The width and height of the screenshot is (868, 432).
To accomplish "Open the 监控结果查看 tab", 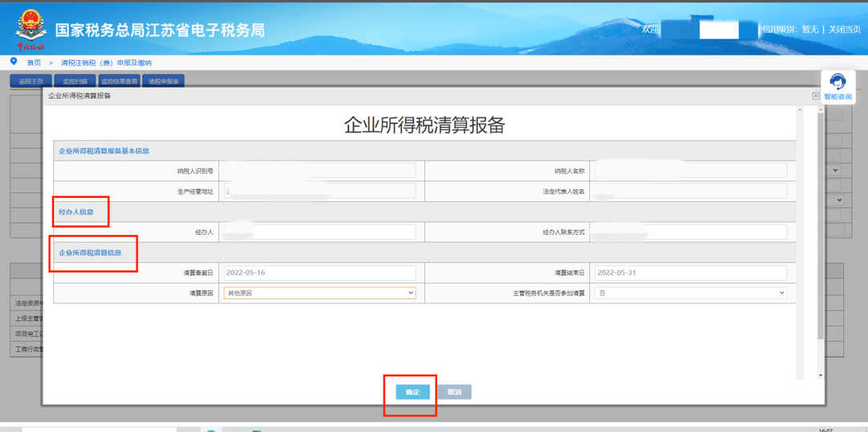I will coord(119,81).
